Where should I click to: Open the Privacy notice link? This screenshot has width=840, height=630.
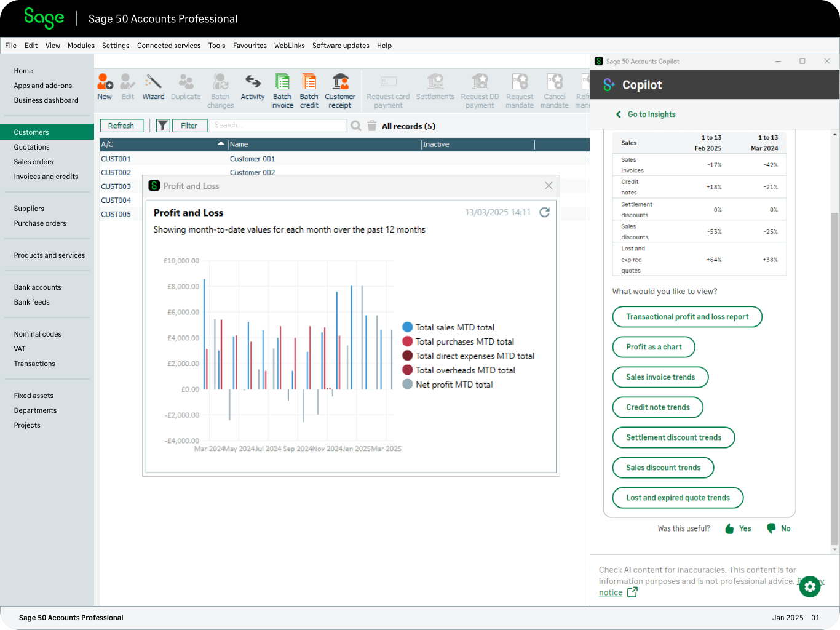click(x=612, y=592)
